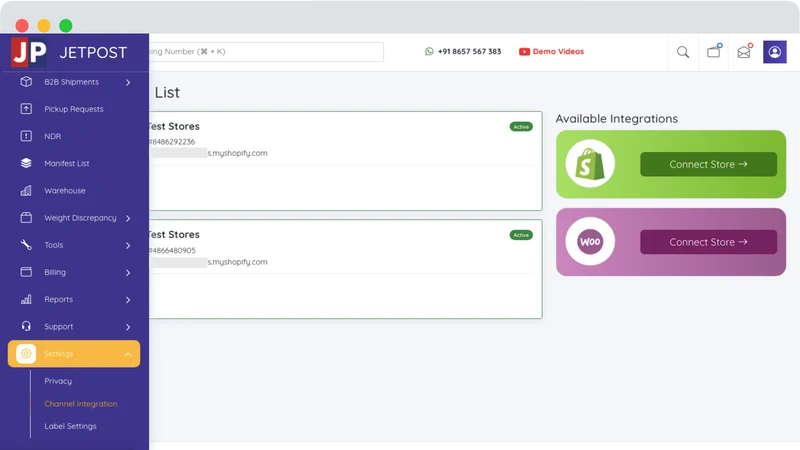This screenshot has width=800, height=450.
Task: Click the Settings gear icon
Action: (26, 354)
